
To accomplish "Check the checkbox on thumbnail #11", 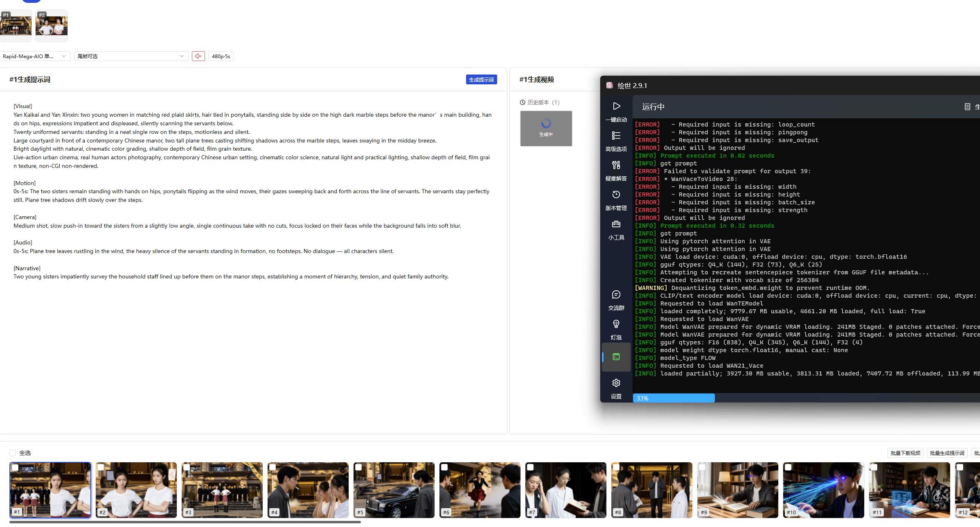I will [x=874, y=467].
